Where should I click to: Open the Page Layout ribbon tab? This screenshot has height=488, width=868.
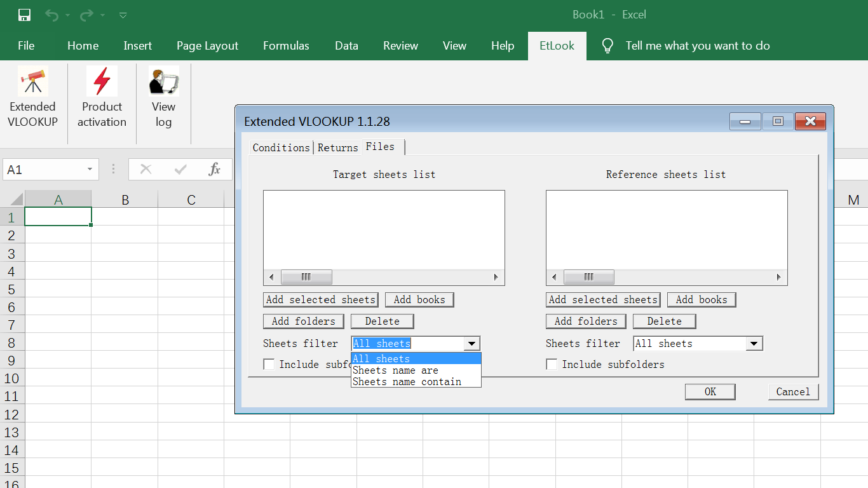click(207, 46)
